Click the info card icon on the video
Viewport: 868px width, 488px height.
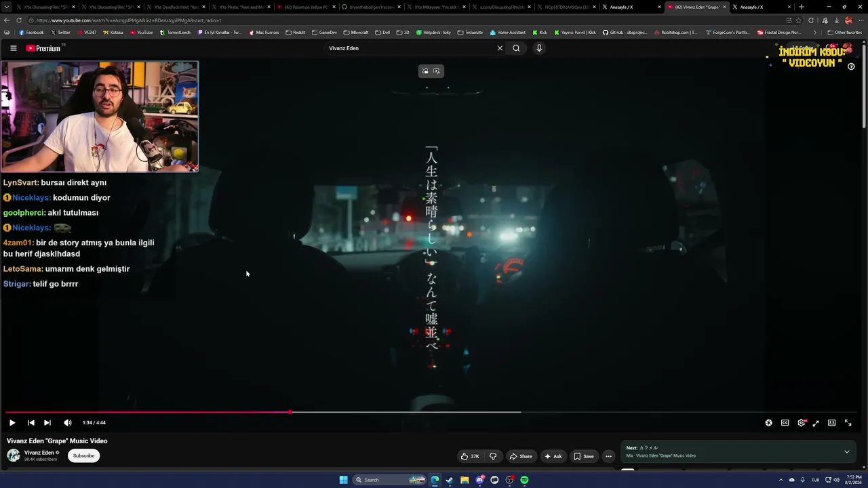click(x=851, y=66)
